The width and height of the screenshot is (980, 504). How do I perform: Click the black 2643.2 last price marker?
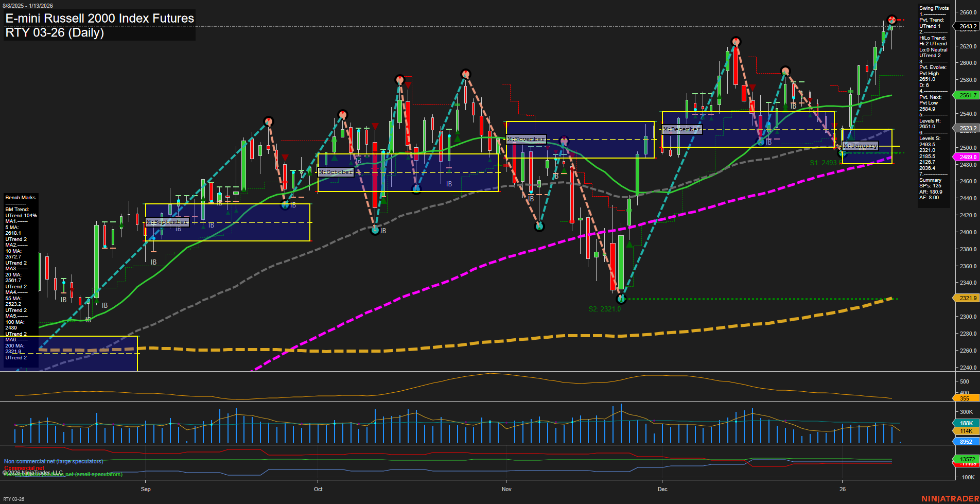tap(967, 25)
